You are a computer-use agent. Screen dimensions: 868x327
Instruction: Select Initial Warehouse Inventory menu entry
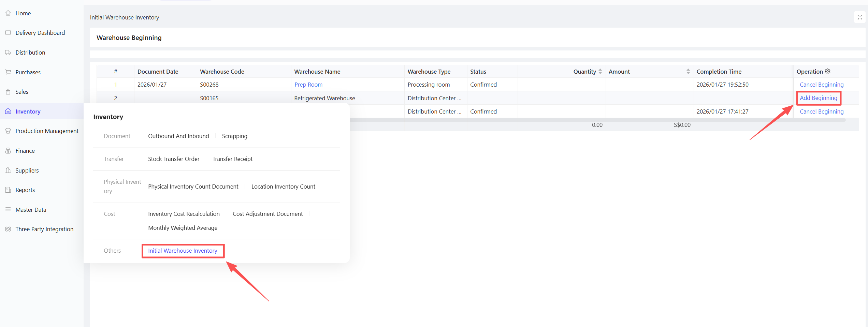pos(183,251)
